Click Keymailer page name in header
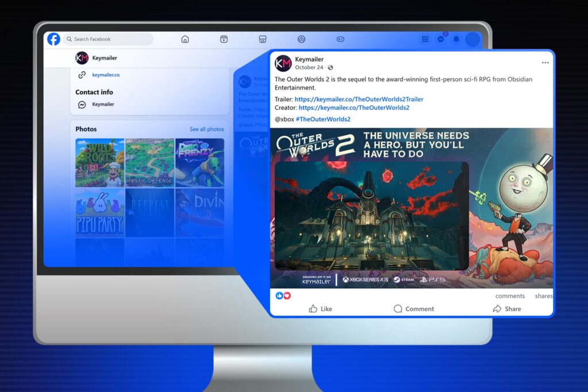The height and width of the screenshot is (392, 588). pyautogui.click(x=105, y=58)
